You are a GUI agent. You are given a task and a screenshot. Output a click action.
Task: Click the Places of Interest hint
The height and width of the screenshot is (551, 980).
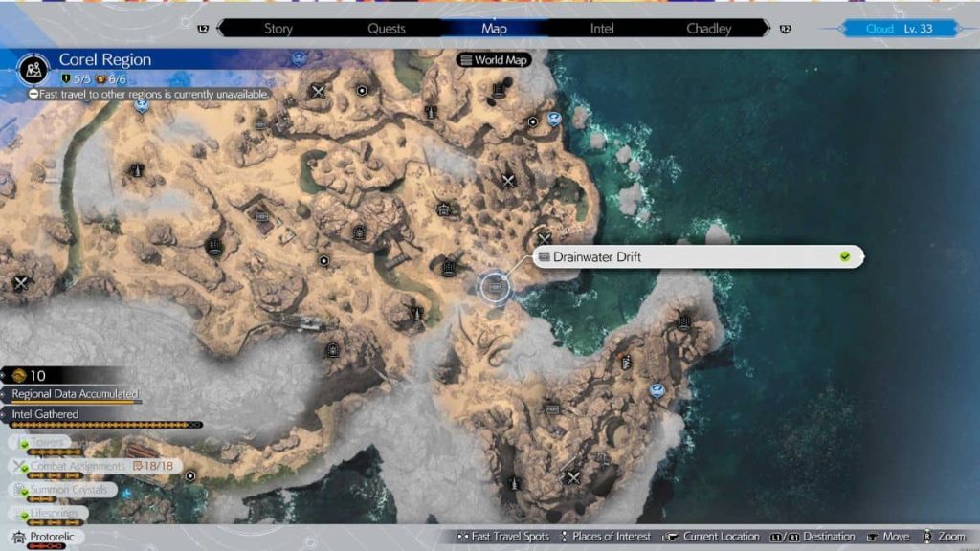point(606,537)
